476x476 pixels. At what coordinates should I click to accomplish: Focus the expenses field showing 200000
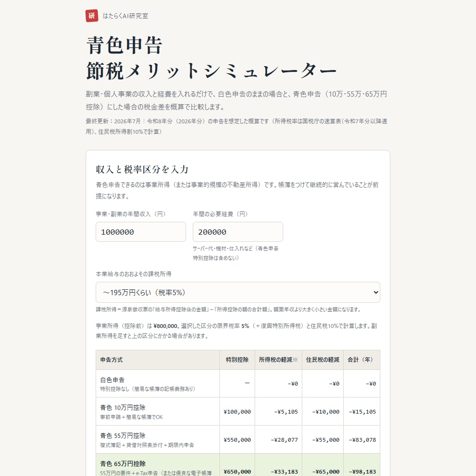pos(238,232)
